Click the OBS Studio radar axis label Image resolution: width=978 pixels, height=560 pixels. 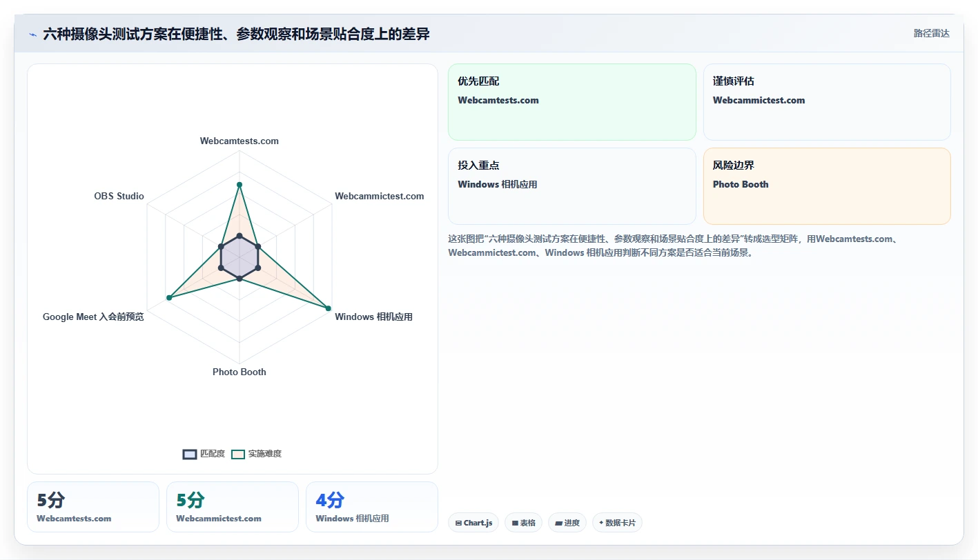(119, 196)
